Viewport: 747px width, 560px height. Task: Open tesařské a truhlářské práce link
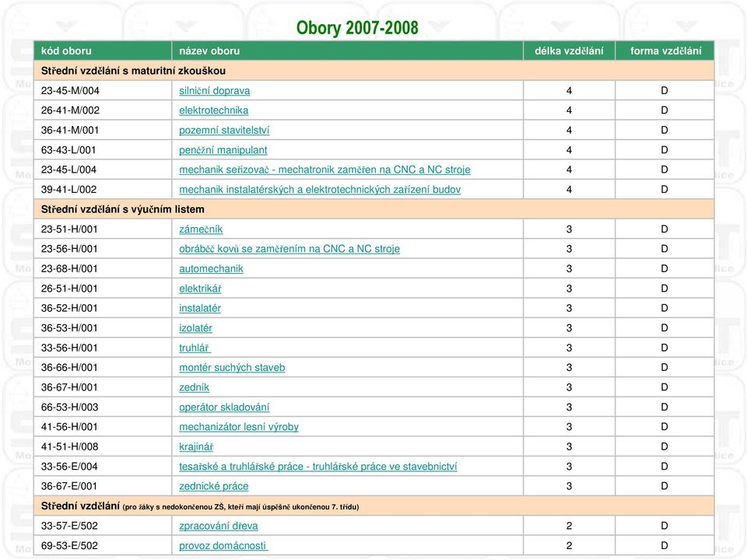click(x=317, y=466)
